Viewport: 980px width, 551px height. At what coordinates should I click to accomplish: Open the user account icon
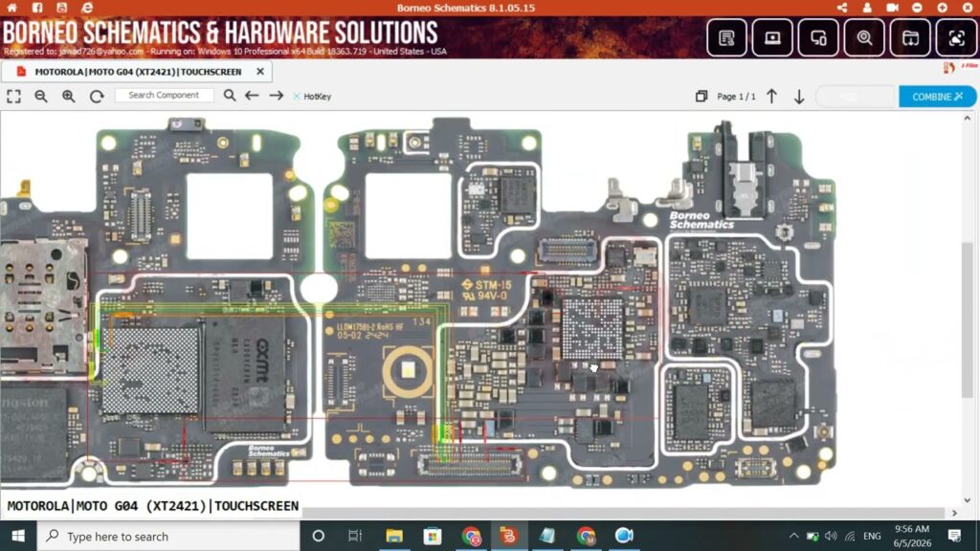point(867,8)
